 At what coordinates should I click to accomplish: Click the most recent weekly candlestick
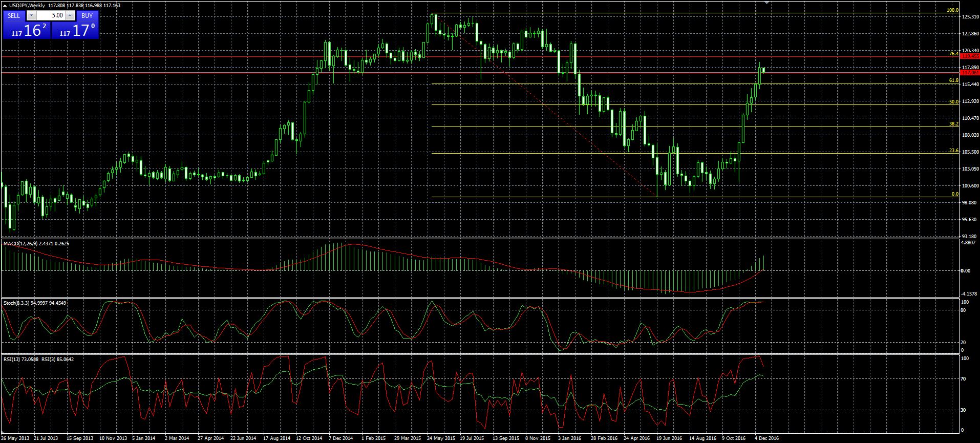(x=764, y=70)
